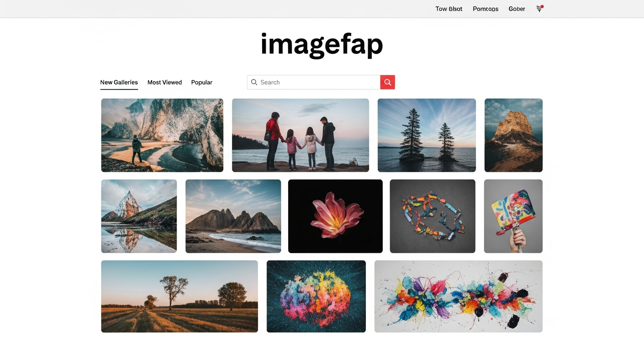This screenshot has width=644, height=351.
Task: Open the rainbow nebula explosion thumbnail
Action: coord(316,296)
